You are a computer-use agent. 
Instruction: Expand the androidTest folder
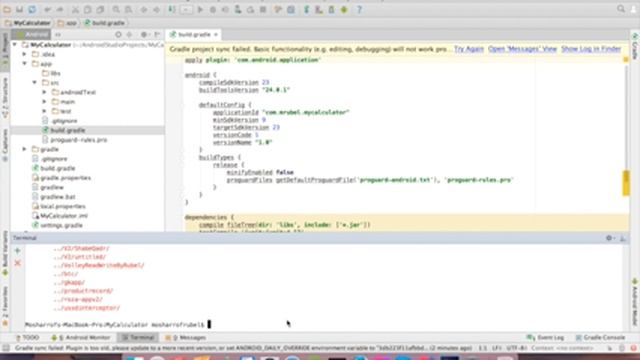click(x=44, y=92)
